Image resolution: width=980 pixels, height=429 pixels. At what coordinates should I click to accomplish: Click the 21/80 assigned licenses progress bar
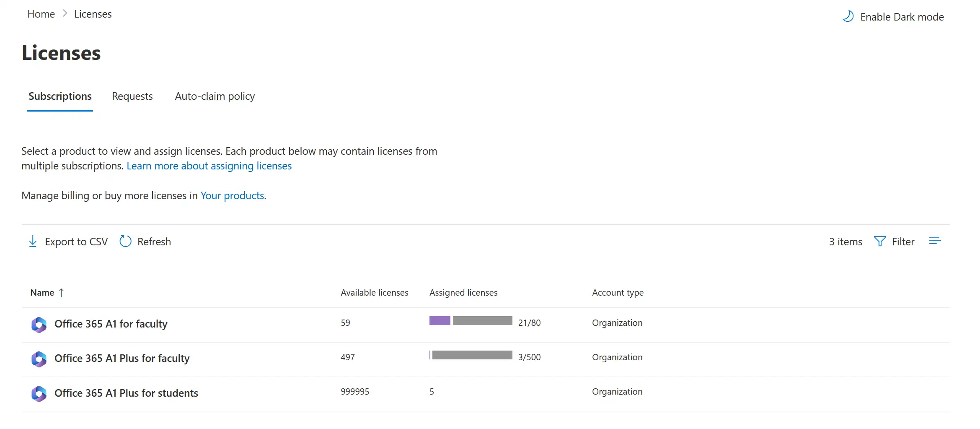tap(471, 321)
